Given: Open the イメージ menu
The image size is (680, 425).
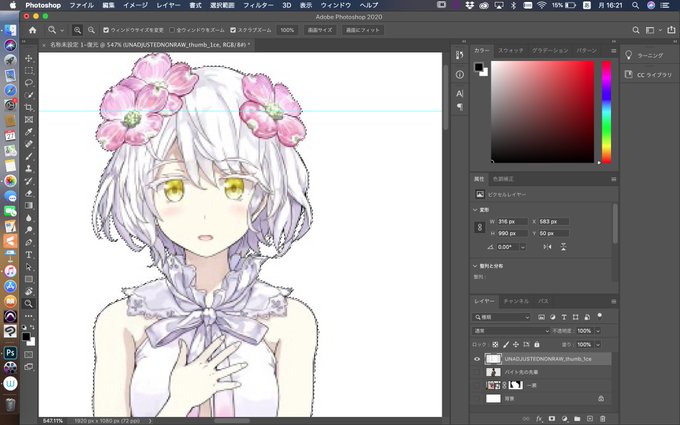Looking at the screenshot, I should point(135,5).
